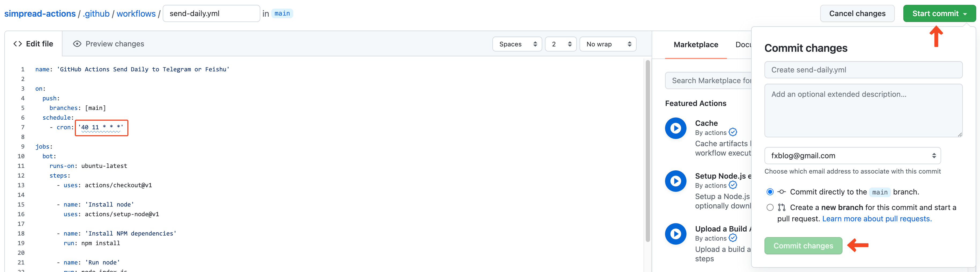Image resolution: width=980 pixels, height=272 pixels.
Task: Click the Cancel changes button
Action: coord(857,13)
